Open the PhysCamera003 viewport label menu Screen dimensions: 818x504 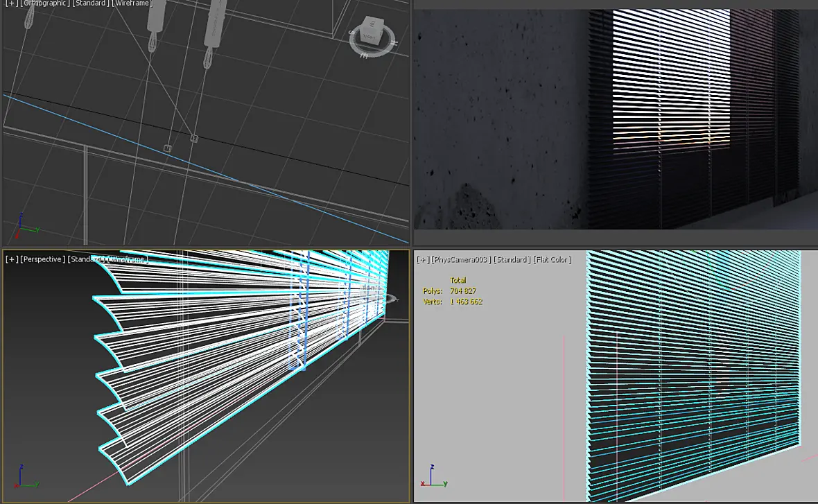[461, 259]
